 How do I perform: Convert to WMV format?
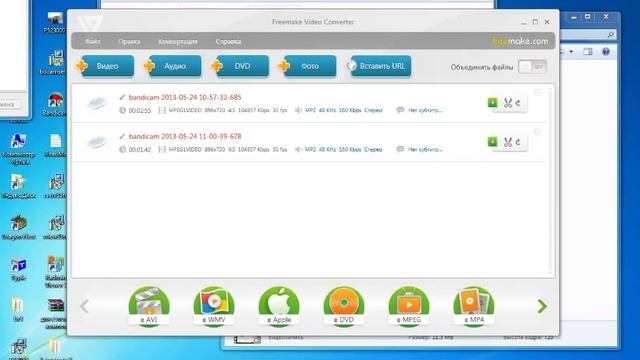(x=214, y=306)
